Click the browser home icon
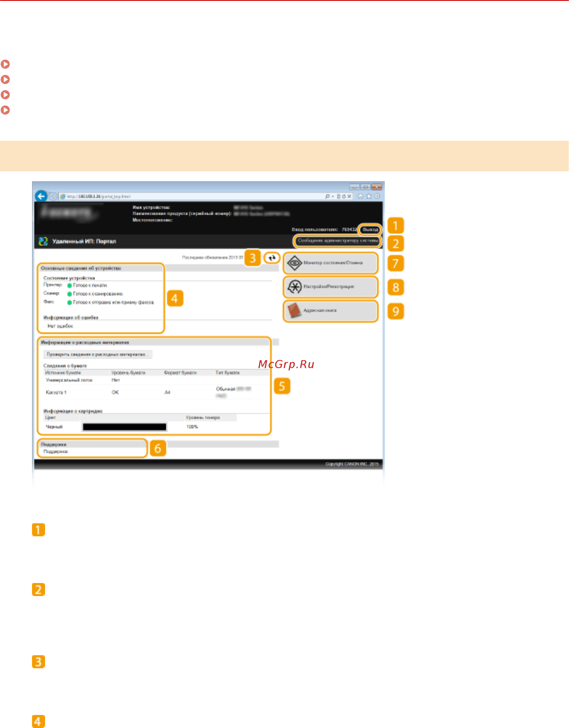 click(360, 196)
